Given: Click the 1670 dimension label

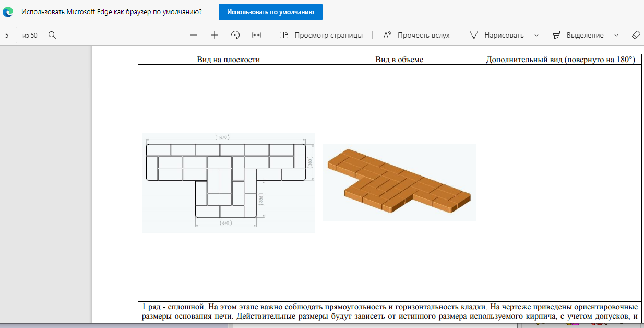Looking at the screenshot, I should point(223,137).
